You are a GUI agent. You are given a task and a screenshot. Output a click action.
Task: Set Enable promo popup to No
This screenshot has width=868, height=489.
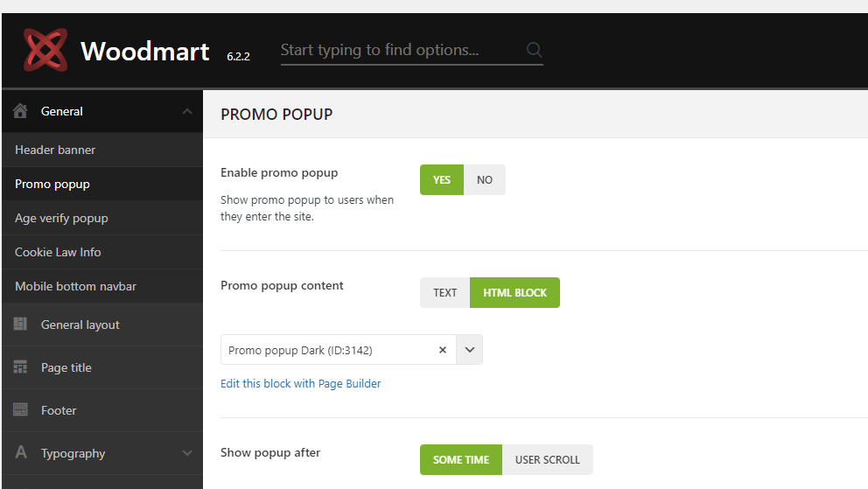coord(485,180)
